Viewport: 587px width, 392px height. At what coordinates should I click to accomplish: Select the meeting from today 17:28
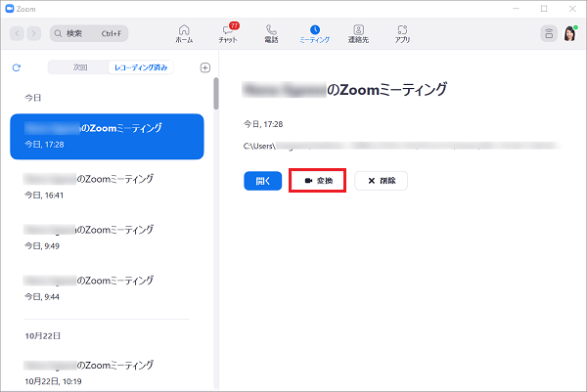(x=107, y=137)
